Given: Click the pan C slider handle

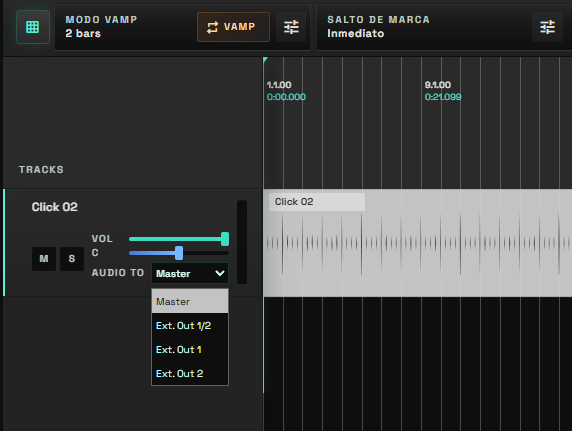Looking at the screenshot, I should tap(179, 253).
